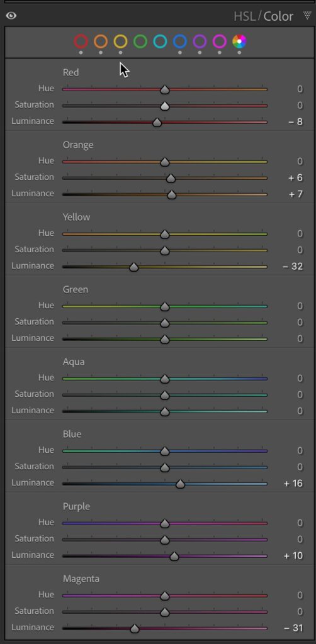Click the Green Hue slider handle

[x=165, y=306]
